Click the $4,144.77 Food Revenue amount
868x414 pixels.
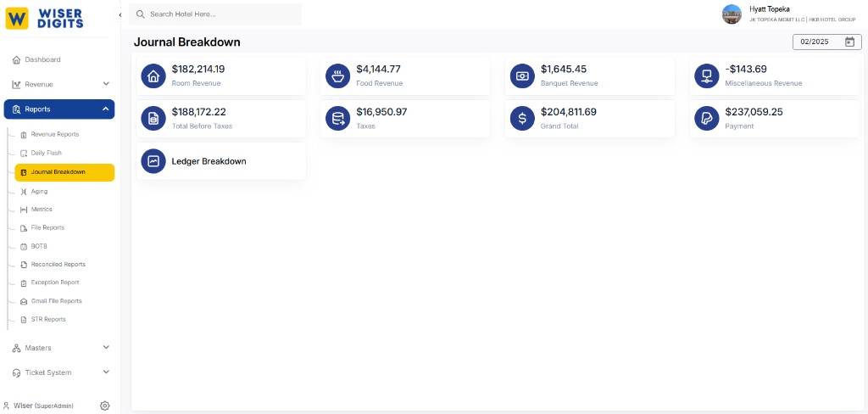click(378, 70)
